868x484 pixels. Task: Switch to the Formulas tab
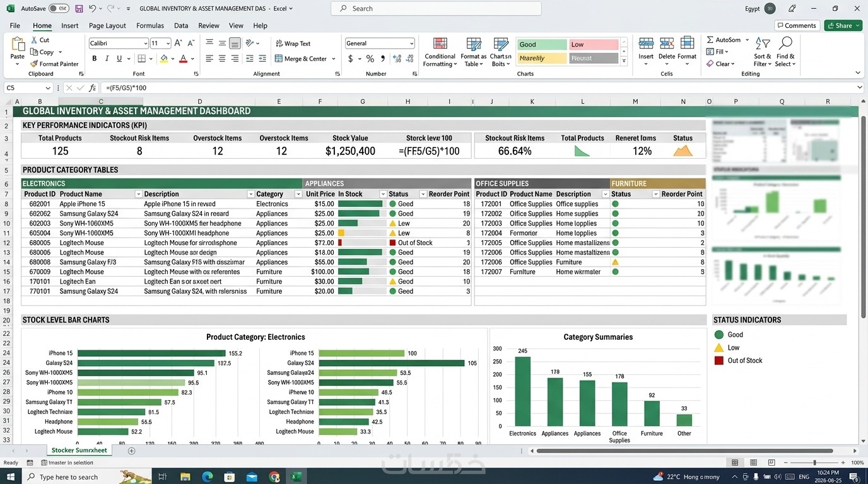coord(150,26)
